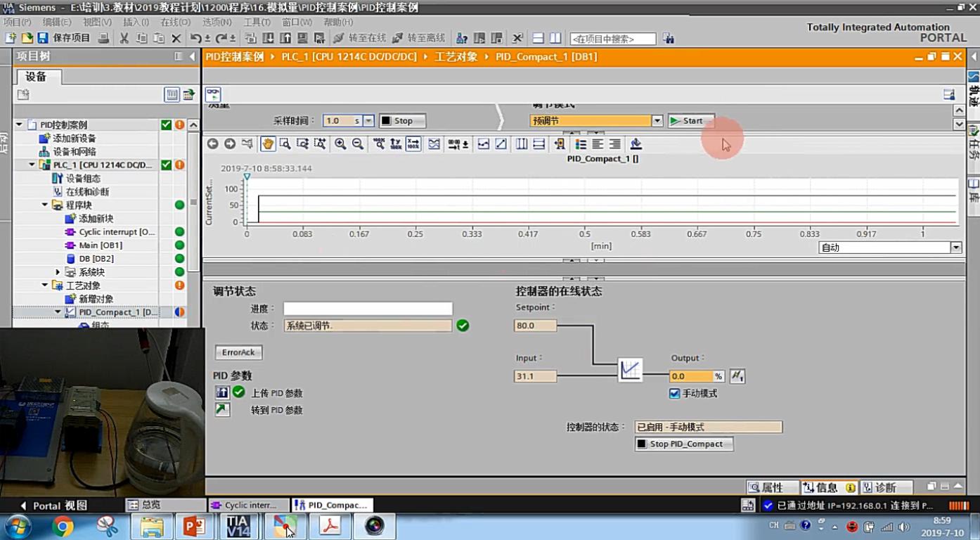The height and width of the screenshot is (540, 980).
Task: Click the ErrorAck button
Action: tap(238, 352)
